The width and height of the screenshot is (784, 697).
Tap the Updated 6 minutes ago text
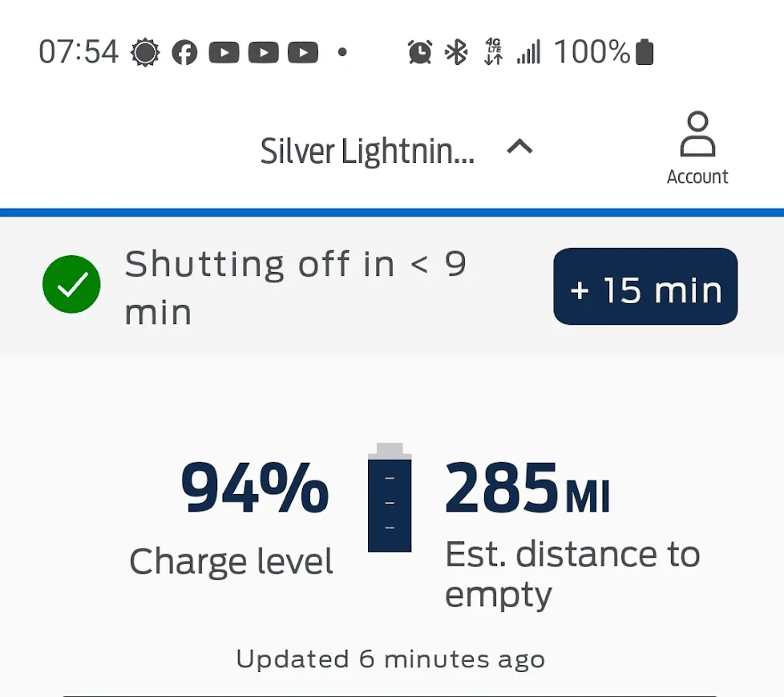(390, 659)
